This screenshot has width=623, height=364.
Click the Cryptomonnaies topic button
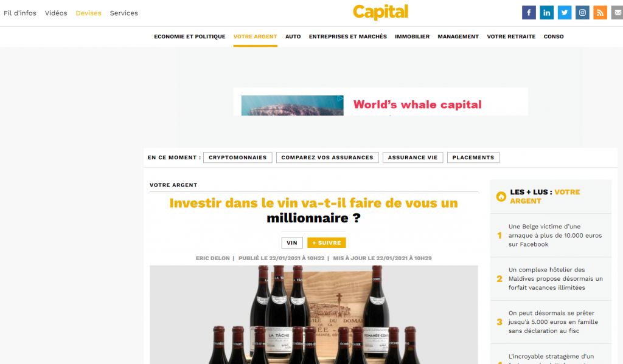click(x=238, y=157)
